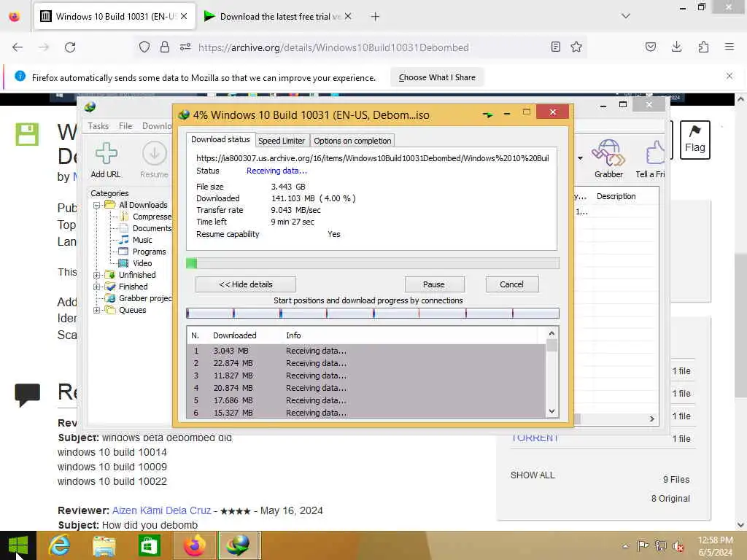747x560 pixels.
Task: Select the Documents category in IDM
Action: pyautogui.click(x=152, y=228)
